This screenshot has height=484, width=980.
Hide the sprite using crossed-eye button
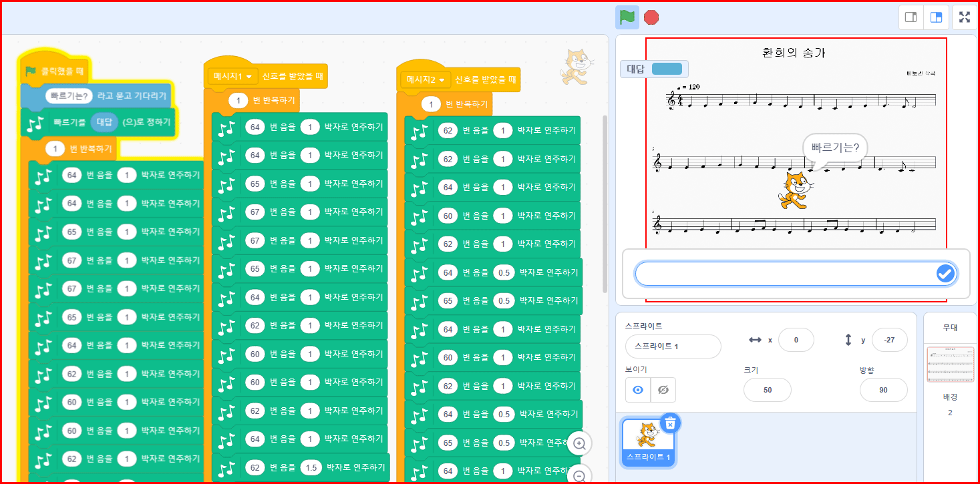point(663,390)
